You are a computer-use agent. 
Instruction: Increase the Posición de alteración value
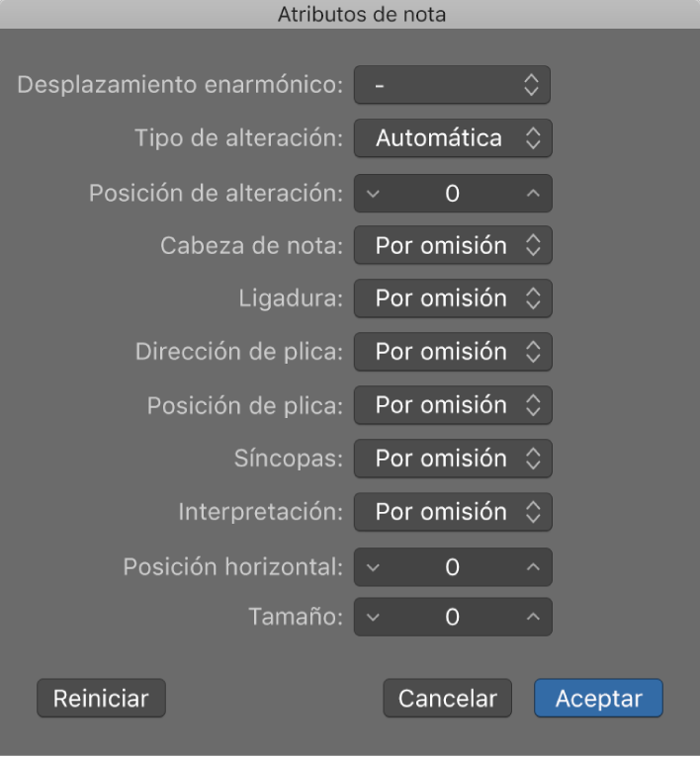click(x=533, y=194)
